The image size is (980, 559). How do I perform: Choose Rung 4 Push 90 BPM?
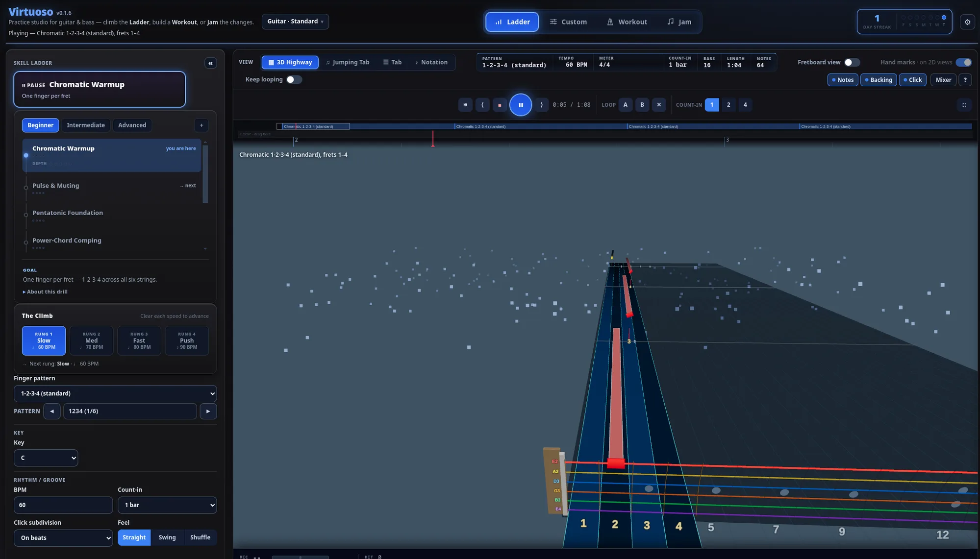point(187,340)
